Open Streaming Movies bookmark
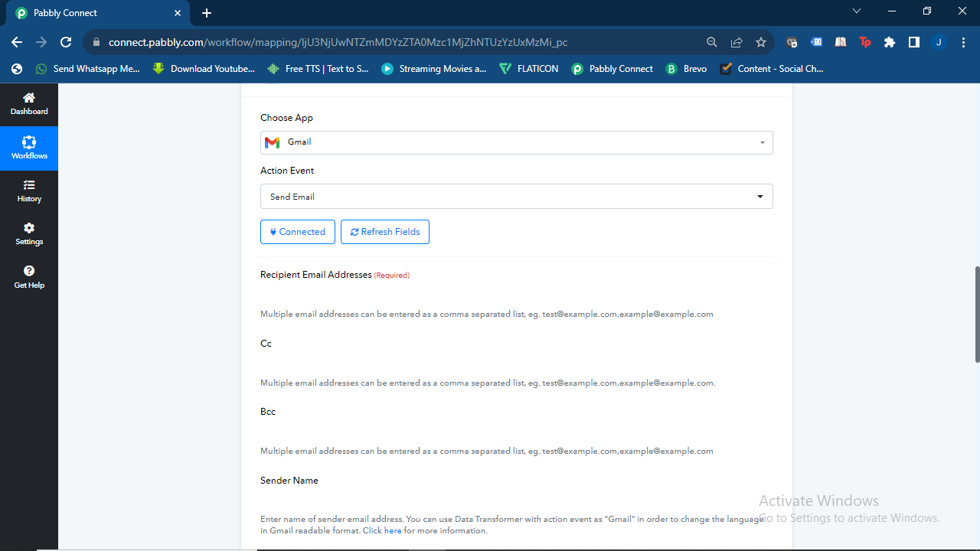 coord(434,69)
